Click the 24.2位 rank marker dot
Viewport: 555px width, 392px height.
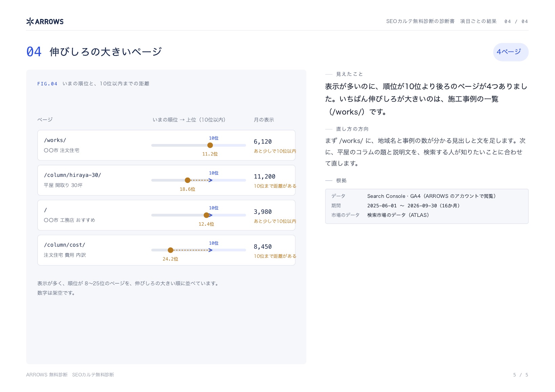pyautogui.click(x=170, y=250)
